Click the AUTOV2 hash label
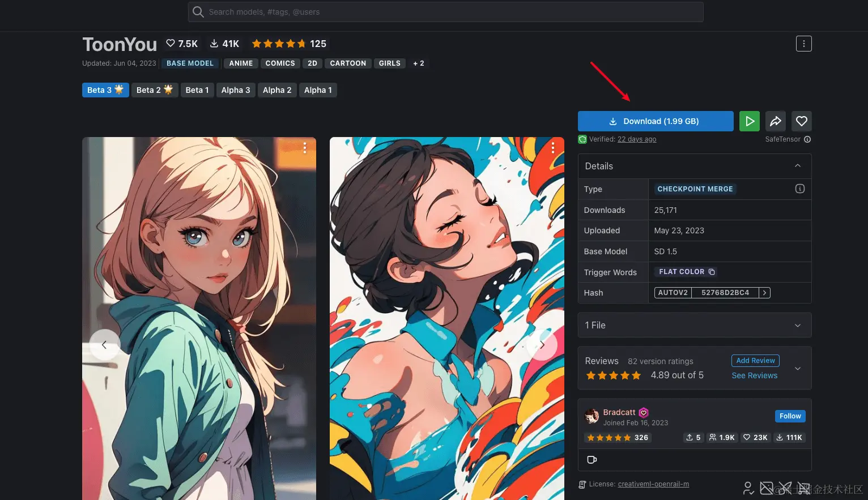This screenshot has width=868, height=500. point(673,293)
